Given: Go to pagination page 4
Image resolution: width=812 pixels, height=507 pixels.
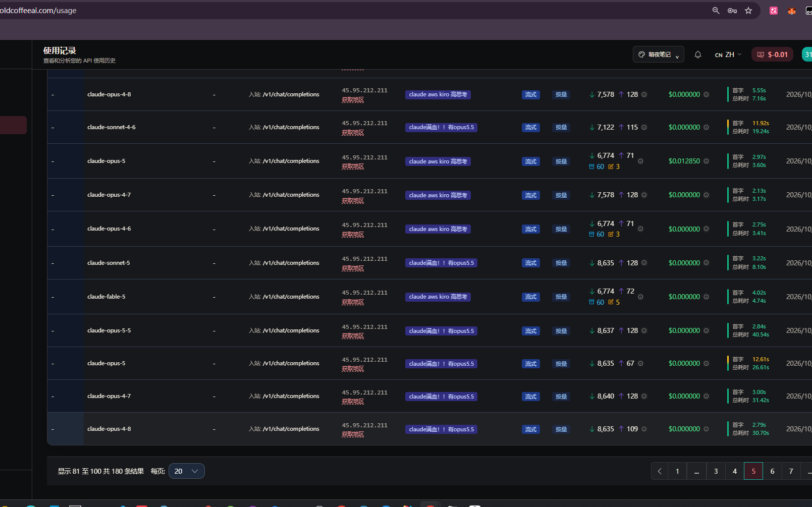Looking at the screenshot, I should click(x=735, y=471).
